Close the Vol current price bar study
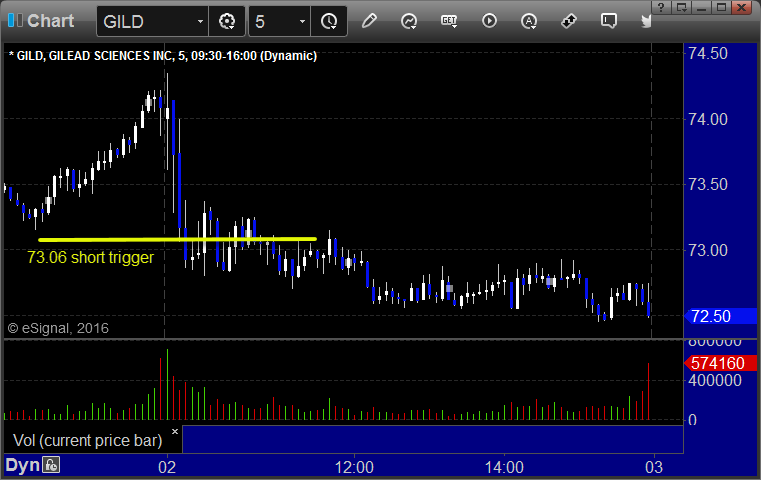761x480 pixels. 175,431
